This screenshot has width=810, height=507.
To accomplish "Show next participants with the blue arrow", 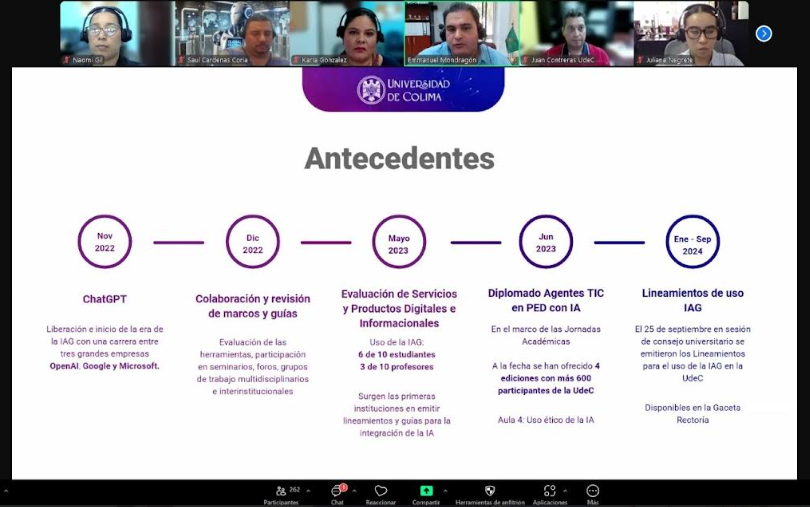I will click(764, 33).
